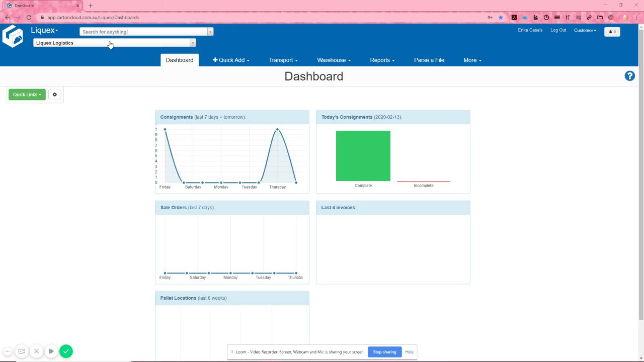
Task: Click the CartonCloud box logo
Action: 13,36
